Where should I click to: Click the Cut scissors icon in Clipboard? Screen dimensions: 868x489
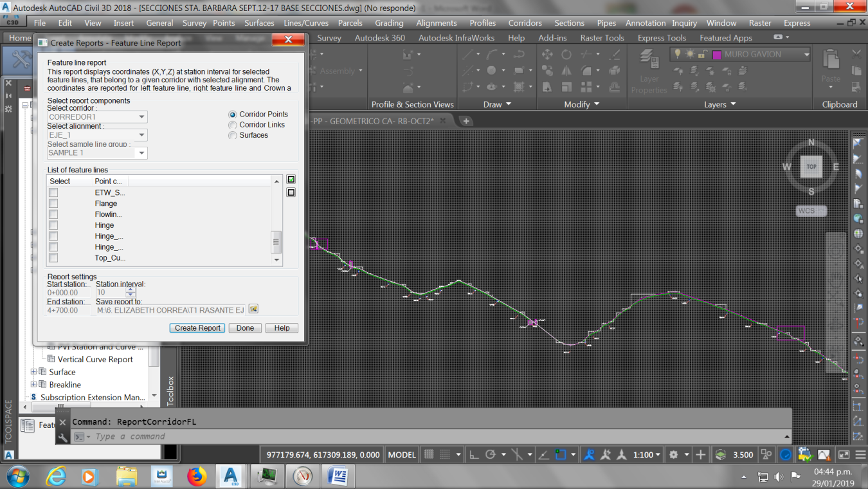(856, 55)
